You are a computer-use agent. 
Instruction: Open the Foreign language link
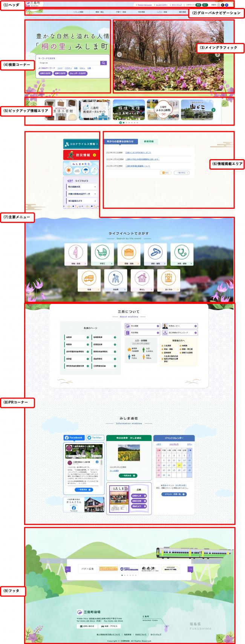coord(144,5)
